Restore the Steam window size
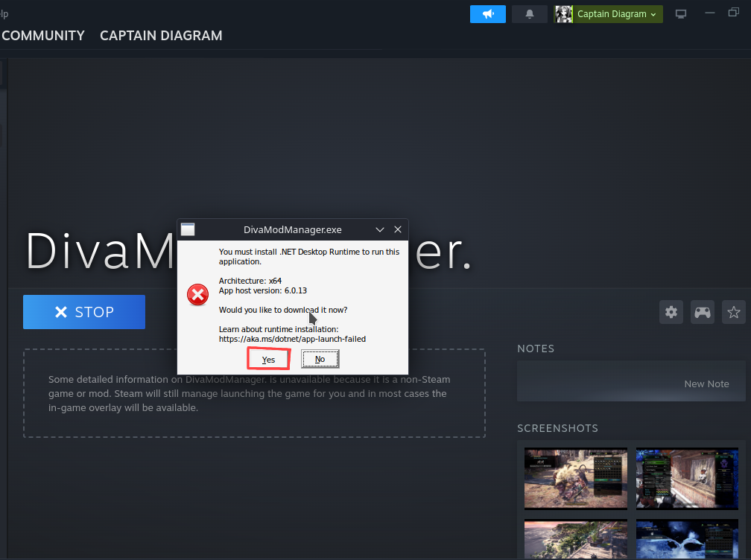This screenshot has width=751, height=560. [734, 13]
